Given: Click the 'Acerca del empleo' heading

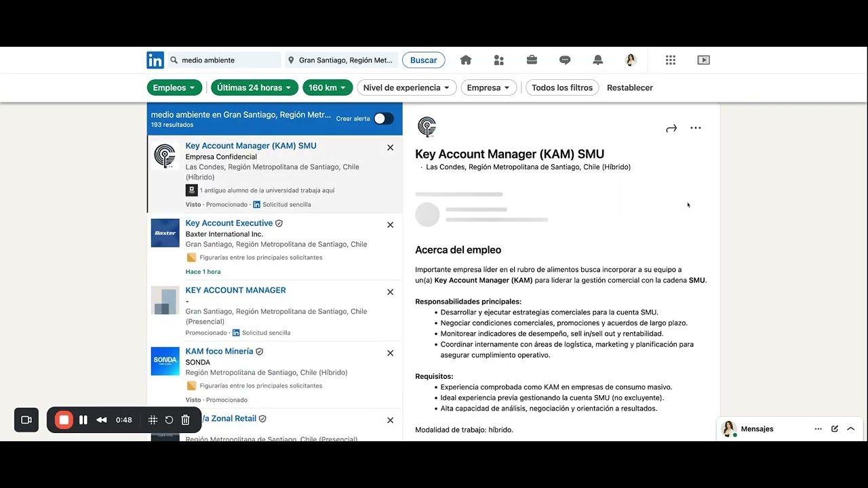Looking at the screenshot, I should point(458,250).
